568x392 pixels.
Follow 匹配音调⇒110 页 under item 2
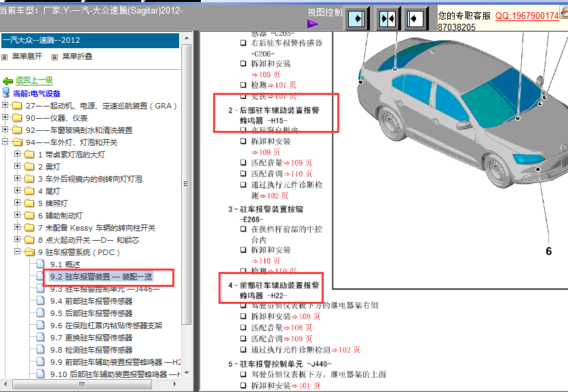[282, 174]
